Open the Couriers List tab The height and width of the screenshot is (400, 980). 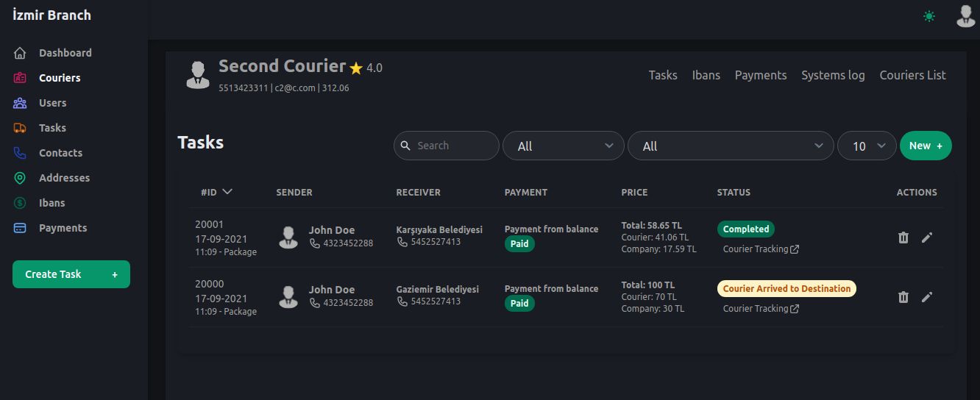912,75
